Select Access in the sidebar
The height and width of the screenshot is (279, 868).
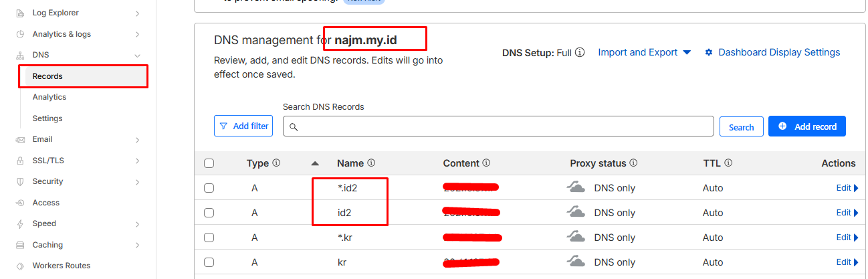46,203
